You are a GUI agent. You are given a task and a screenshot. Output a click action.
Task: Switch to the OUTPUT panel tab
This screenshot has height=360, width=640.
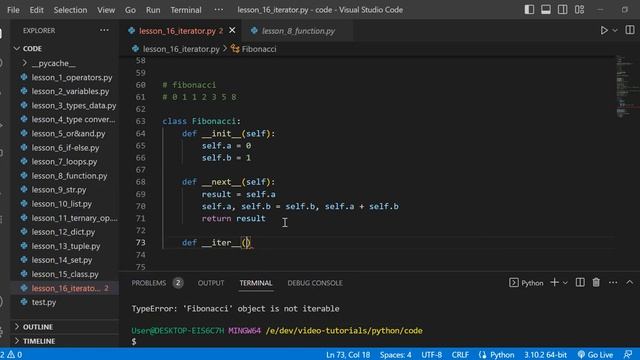pyautogui.click(x=211, y=283)
